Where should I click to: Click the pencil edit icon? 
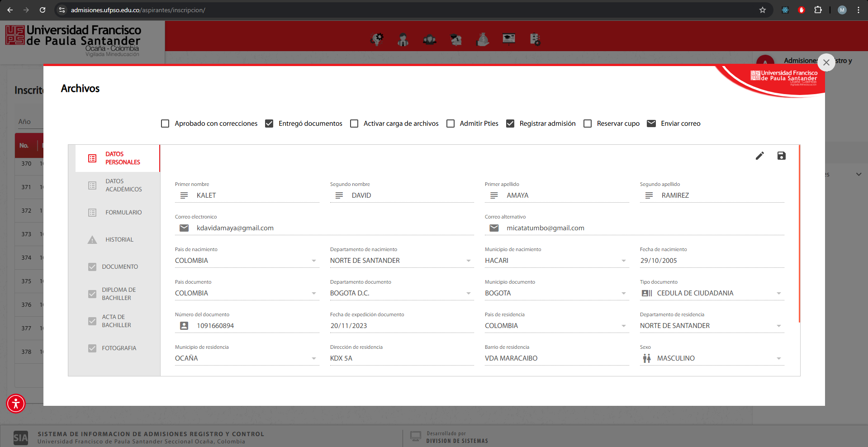click(759, 156)
